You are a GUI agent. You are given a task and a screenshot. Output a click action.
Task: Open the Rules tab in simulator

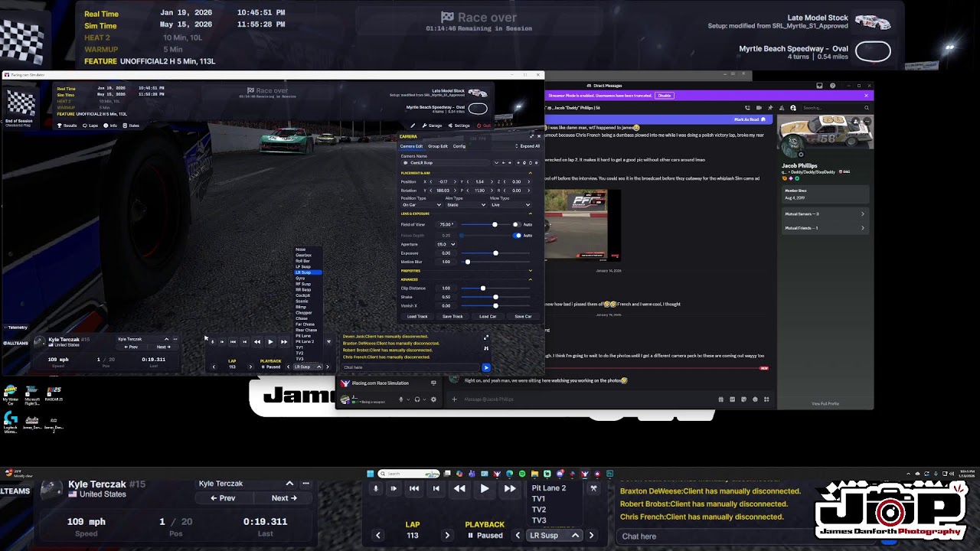pyautogui.click(x=132, y=126)
